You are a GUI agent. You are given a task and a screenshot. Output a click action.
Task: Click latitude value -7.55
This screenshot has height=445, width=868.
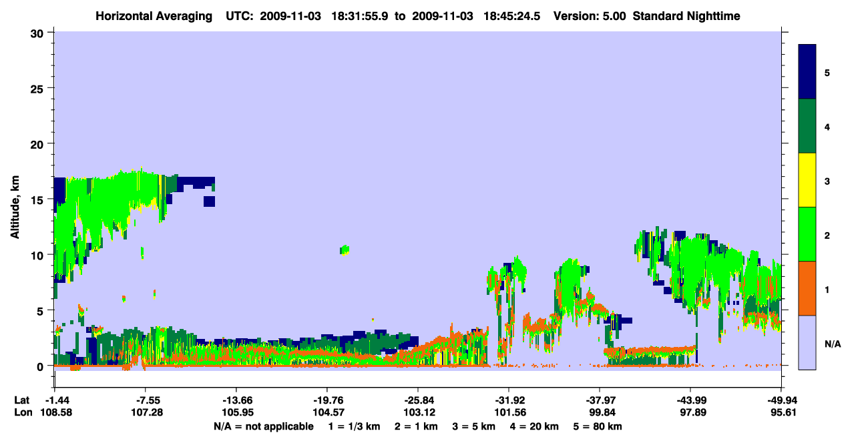click(145, 400)
